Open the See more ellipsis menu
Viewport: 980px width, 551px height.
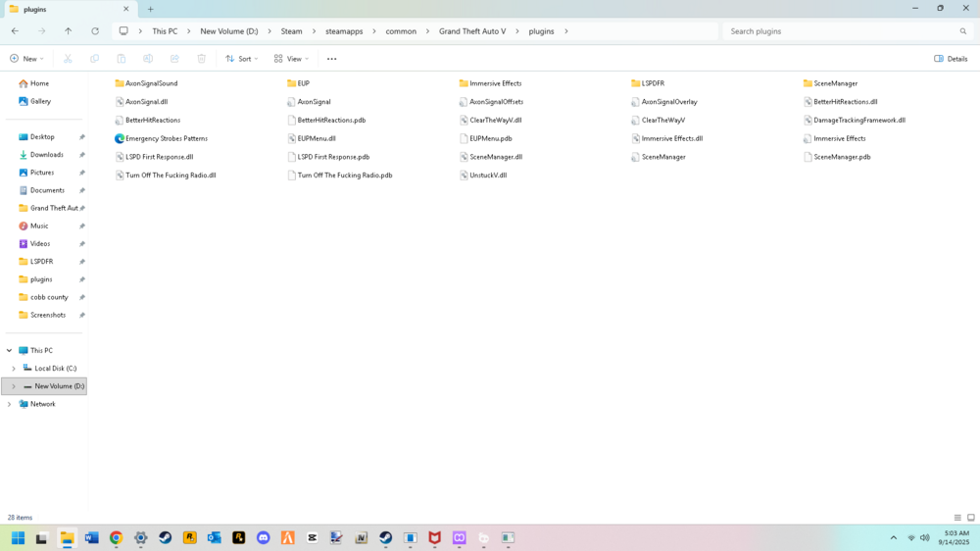click(x=332, y=59)
